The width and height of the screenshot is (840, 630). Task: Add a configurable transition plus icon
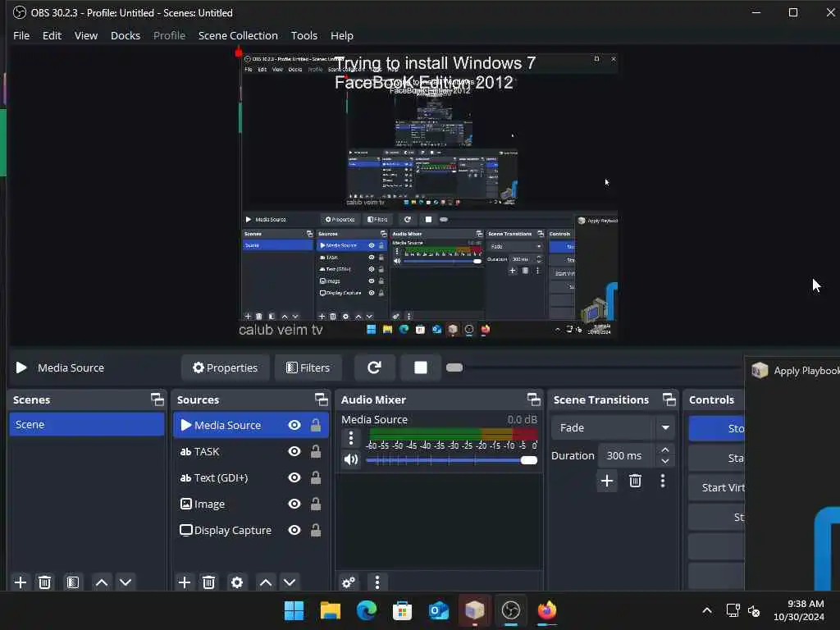click(x=607, y=481)
